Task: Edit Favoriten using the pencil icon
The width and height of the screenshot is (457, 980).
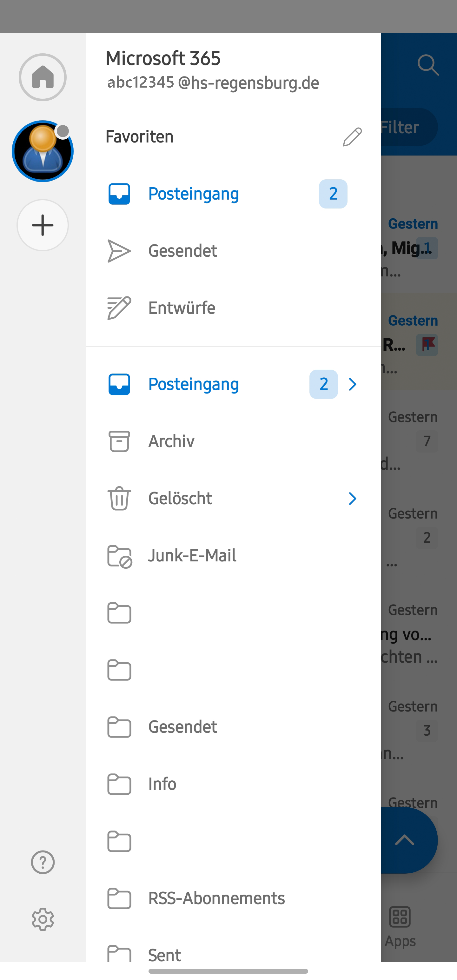Action: pos(352,137)
